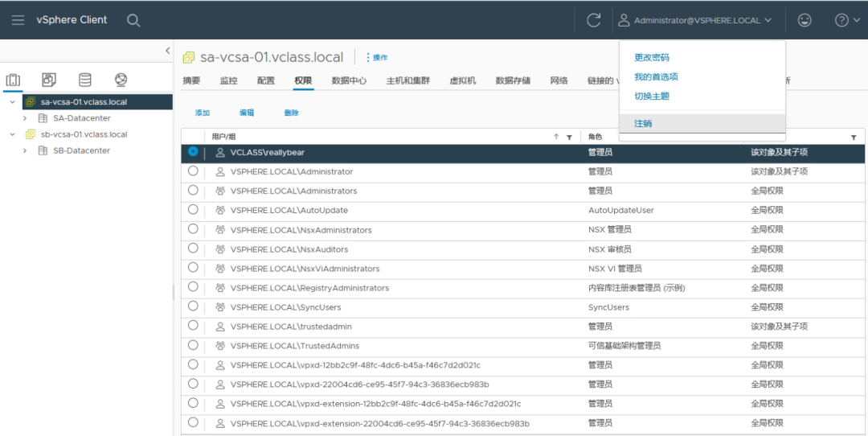
Task: Open the 操作 actions dropdown
Action: point(376,58)
